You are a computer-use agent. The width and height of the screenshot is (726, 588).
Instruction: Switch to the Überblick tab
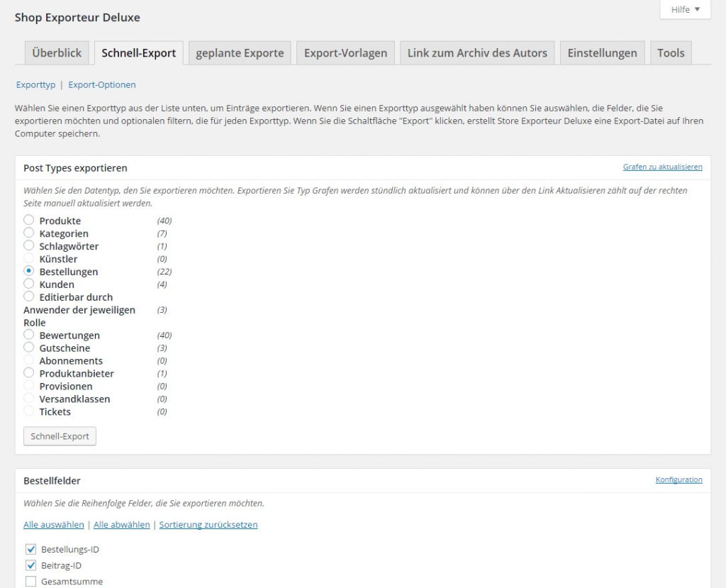pos(57,52)
